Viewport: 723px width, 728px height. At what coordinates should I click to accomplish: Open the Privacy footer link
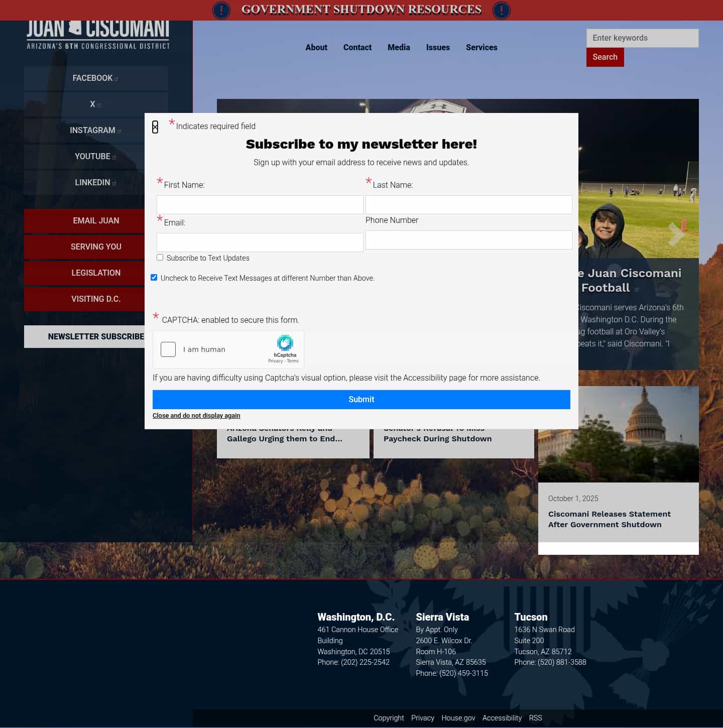pyautogui.click(x=423, y=718)
